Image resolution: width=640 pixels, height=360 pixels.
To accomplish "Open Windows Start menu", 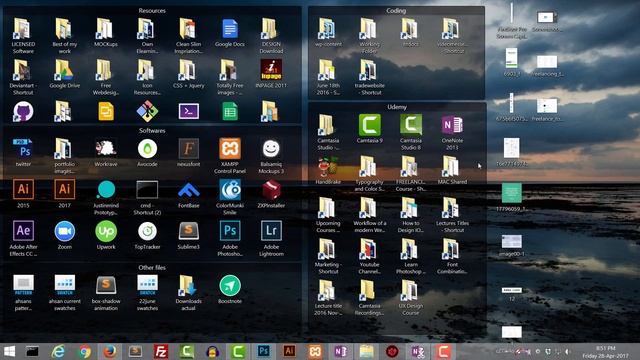I will (9, 351).
